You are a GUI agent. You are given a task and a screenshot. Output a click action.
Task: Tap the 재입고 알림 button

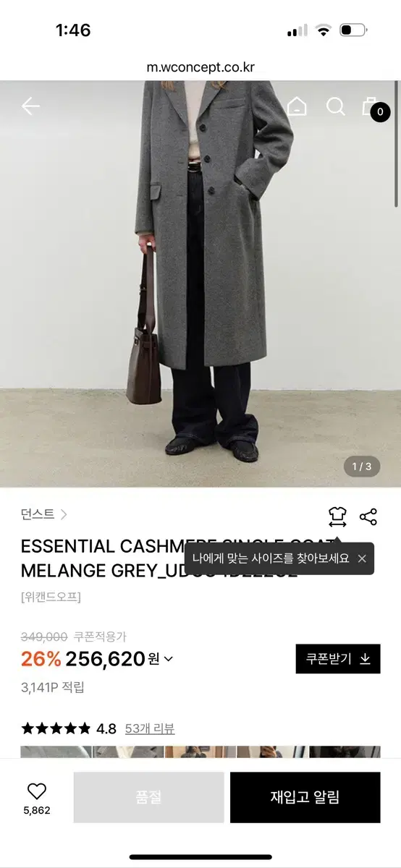pyautogui.click(x=305, y=797)
